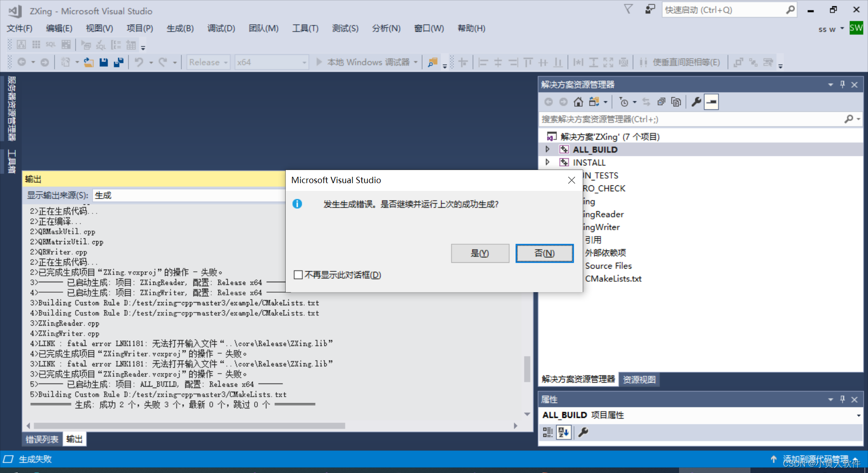This screenshot has height=473, width=868.
Task: Click the Redo arrow icon
Action: pos(163,62)
